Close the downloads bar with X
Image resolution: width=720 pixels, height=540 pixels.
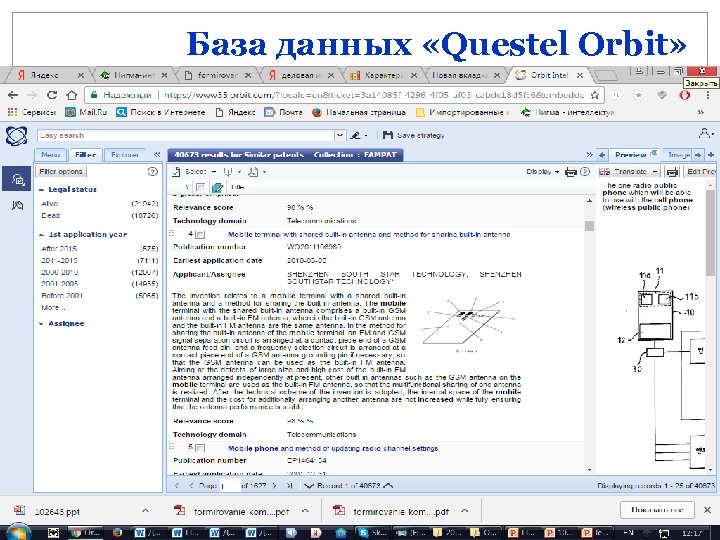click(707, 510)
